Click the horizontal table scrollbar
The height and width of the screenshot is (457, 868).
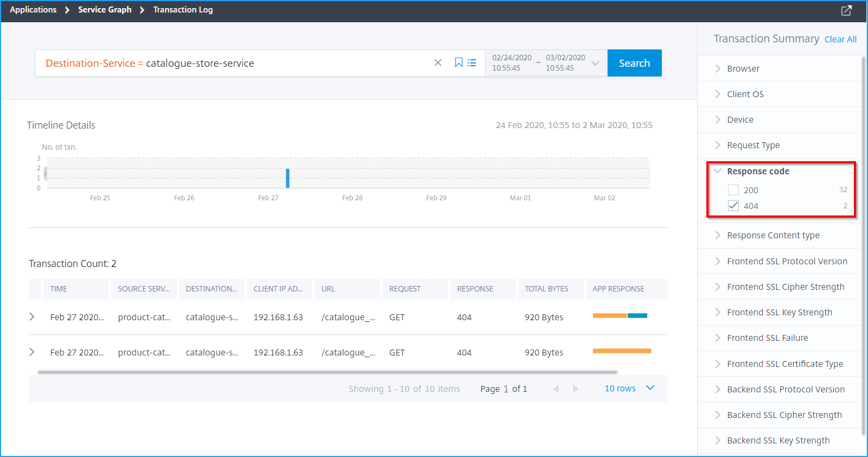pos(328,372)
